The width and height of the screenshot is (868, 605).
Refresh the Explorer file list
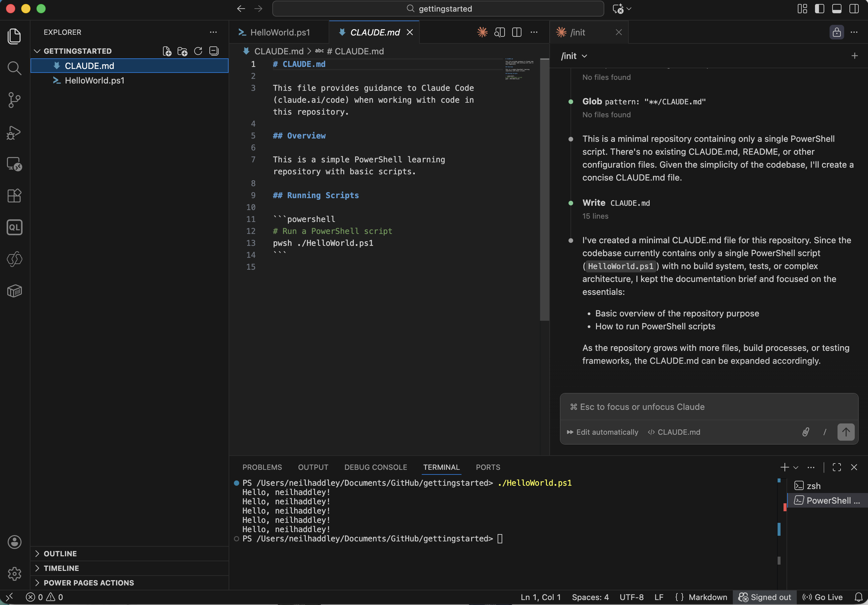click(x=198, y=51)
